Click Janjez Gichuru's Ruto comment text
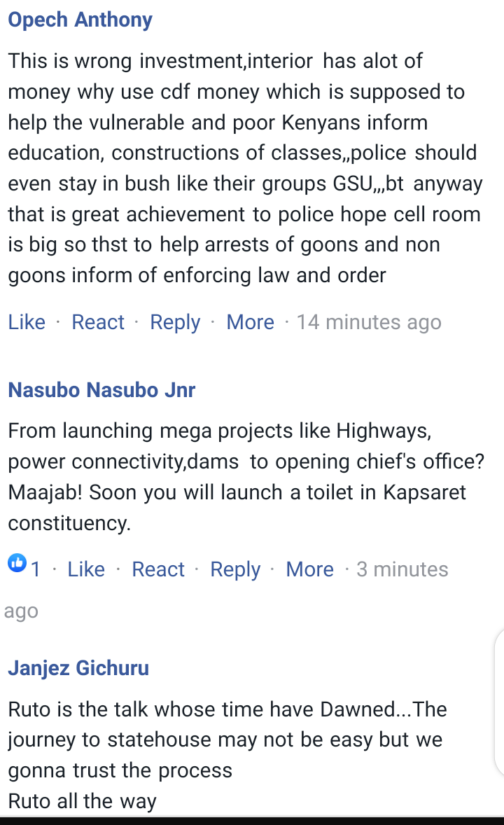504x825 pixels. tap(227, 755)
